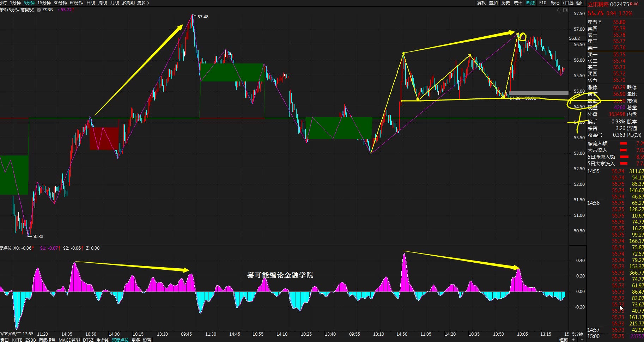Open 历史 history function
Viewport: 644px width, 342px height.
pyautogui.click(x=506, y=2)
